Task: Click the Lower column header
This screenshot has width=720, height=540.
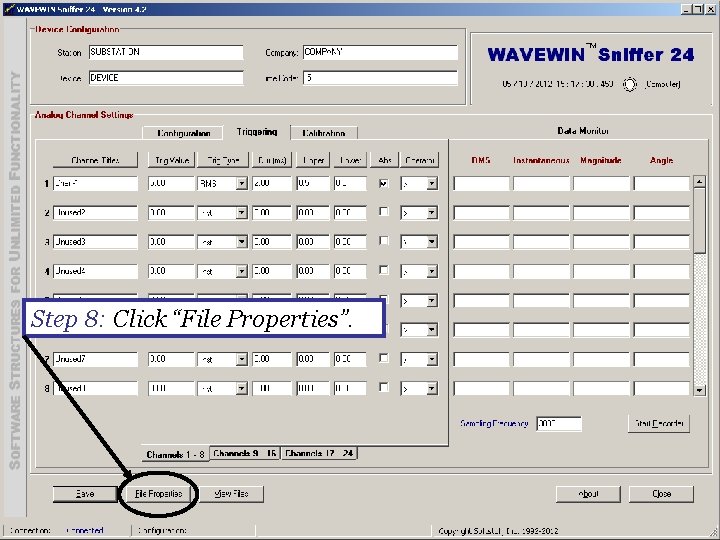Action: pyautogui.click(x=350, y=160)
